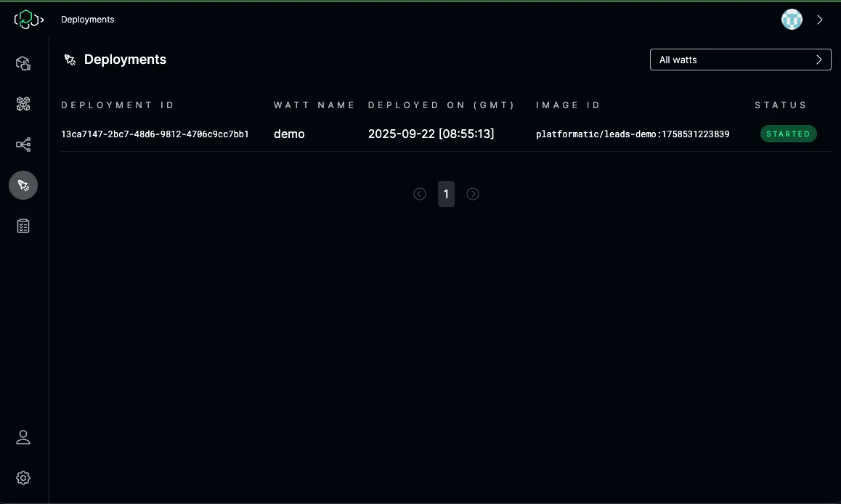Go to the previous deployments page
841x504 pixels.
click(420, 194)
